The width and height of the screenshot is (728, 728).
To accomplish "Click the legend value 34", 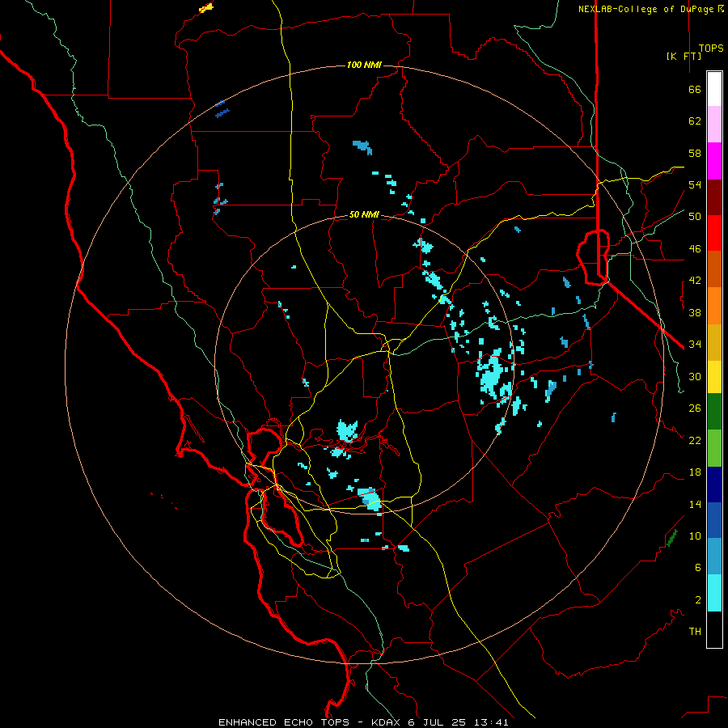I will [x=695, y=344].
